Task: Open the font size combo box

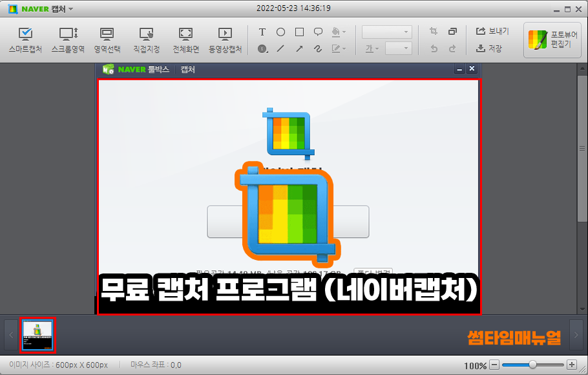Action: tap(399, 48)
